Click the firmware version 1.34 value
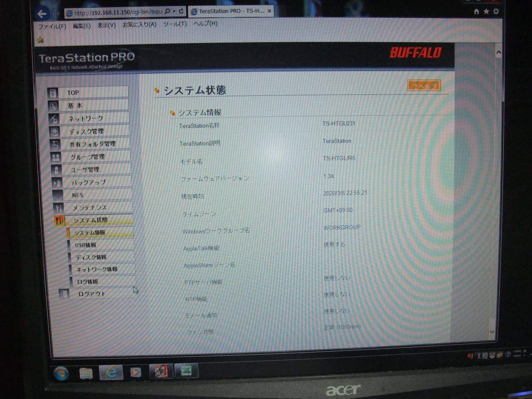Viewport: 532px width, 399px height. [x=329, y=176]
